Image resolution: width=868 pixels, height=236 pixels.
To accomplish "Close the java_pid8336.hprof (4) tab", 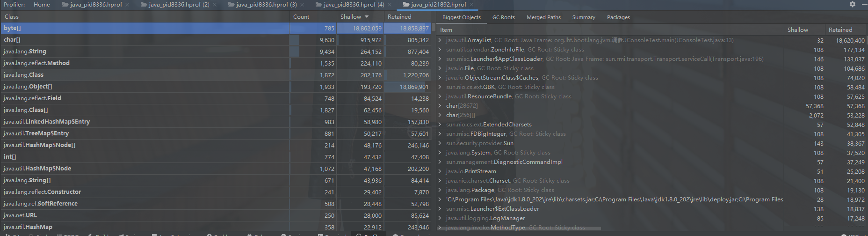I will [x=390, y=5].
